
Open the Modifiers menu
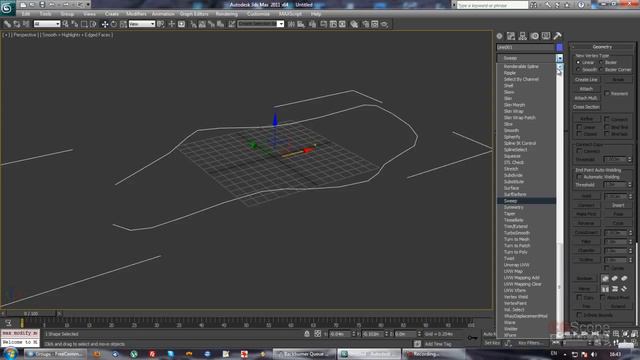pos(136,14)
